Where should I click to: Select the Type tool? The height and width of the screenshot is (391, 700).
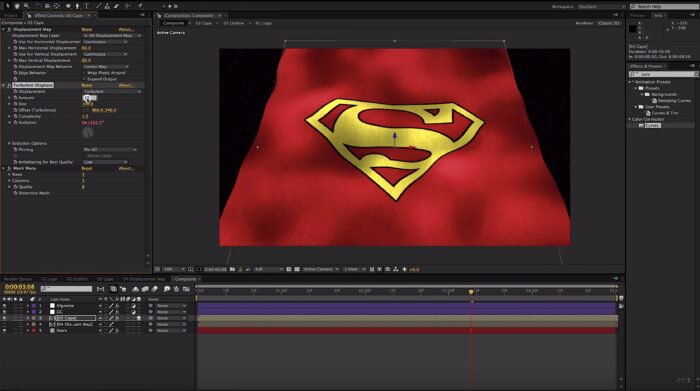tap(87, 6)
